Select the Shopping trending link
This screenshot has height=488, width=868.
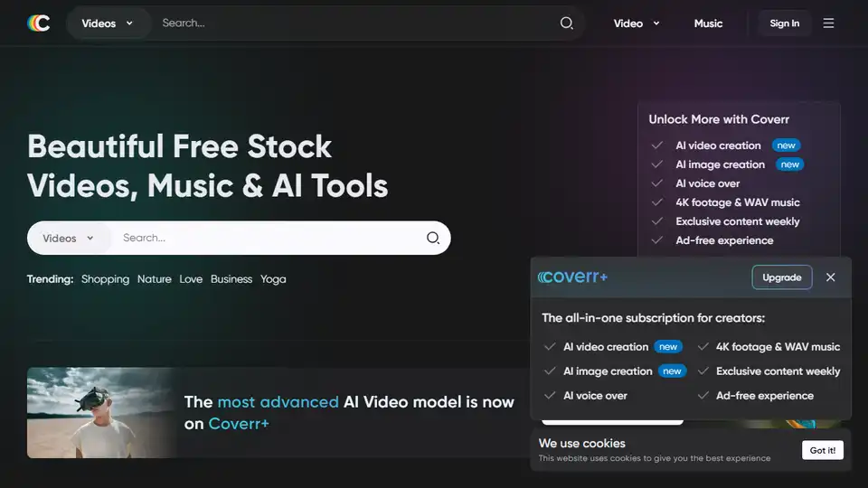pyautogui.click(x=105, y=279)
